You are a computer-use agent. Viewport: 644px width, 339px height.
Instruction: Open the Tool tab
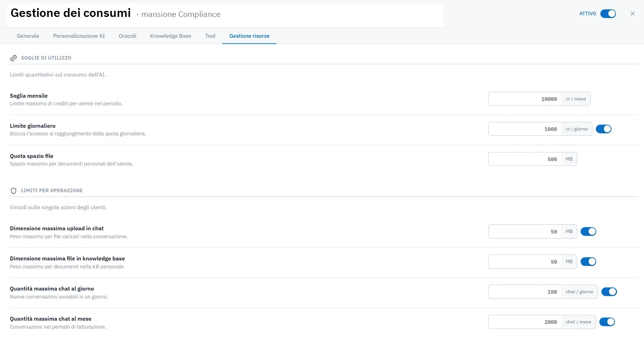210,36
